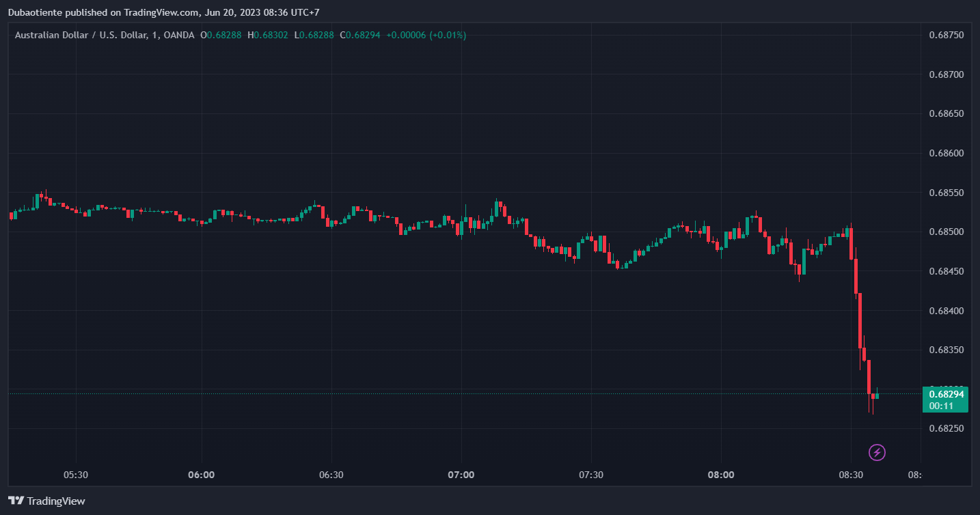Click the High value 0.68302 in legend
980x515 pixels.
[271, 35]
